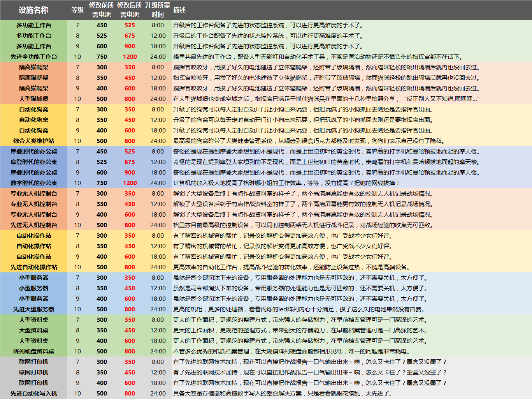The height and width of the screenshot is (399, 532).
Task: Click the 先进大型服务器 name cell
Action: [34, 309]
